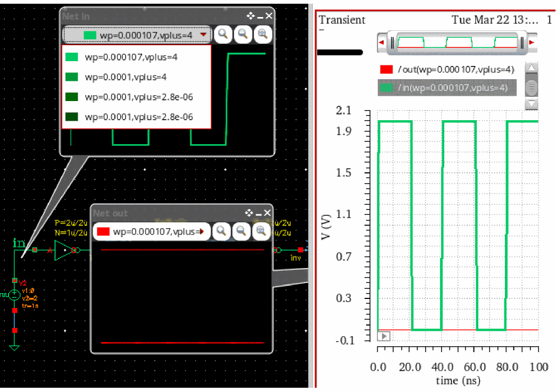Click inverter input pin A
This screenshot has width=556, height=392.
tap(50, 251)
